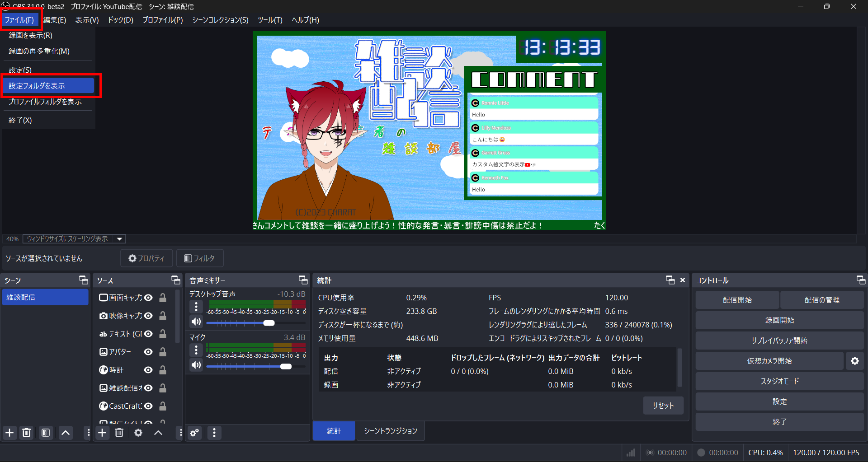Click 配信開始 button
The height and width of the screenshot is (462, 868).
737,300
